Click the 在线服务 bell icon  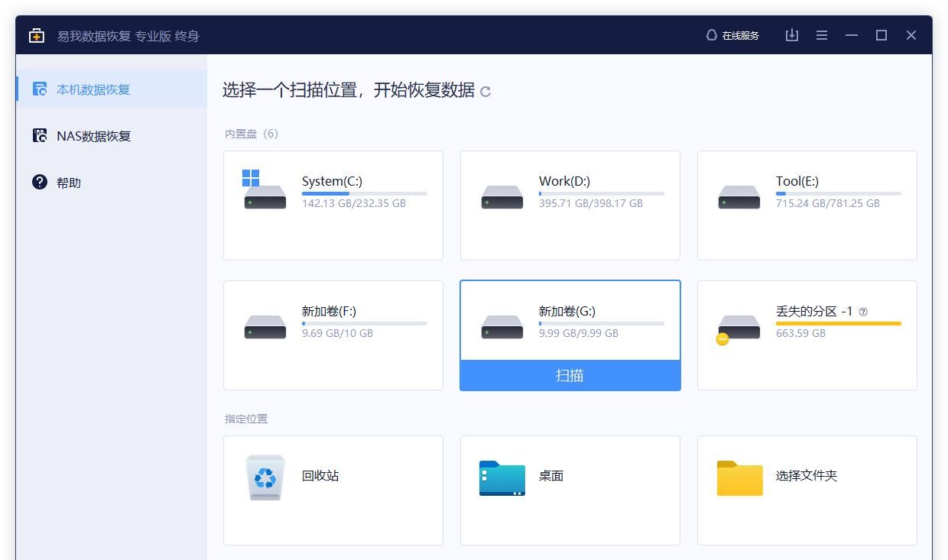coord(711,34)
